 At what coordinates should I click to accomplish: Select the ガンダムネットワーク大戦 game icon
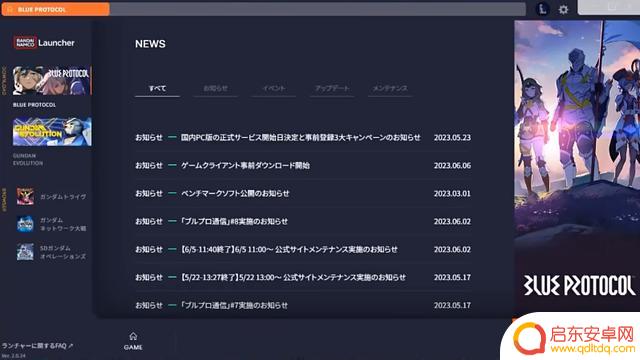[x=25, y=224]
